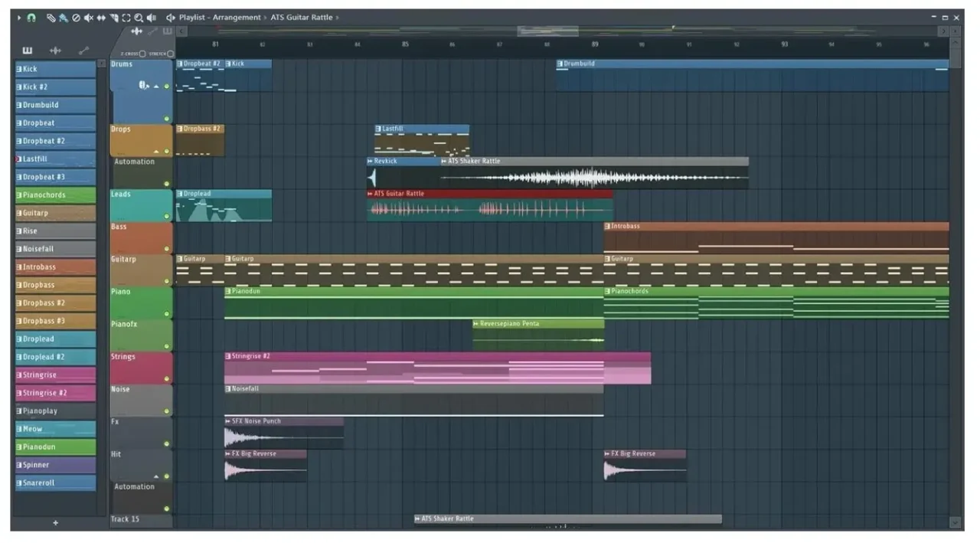This screenshot has height=543, width=980.
Task: Mute the Drops track via green LED
Action: [x=167, y=151]
